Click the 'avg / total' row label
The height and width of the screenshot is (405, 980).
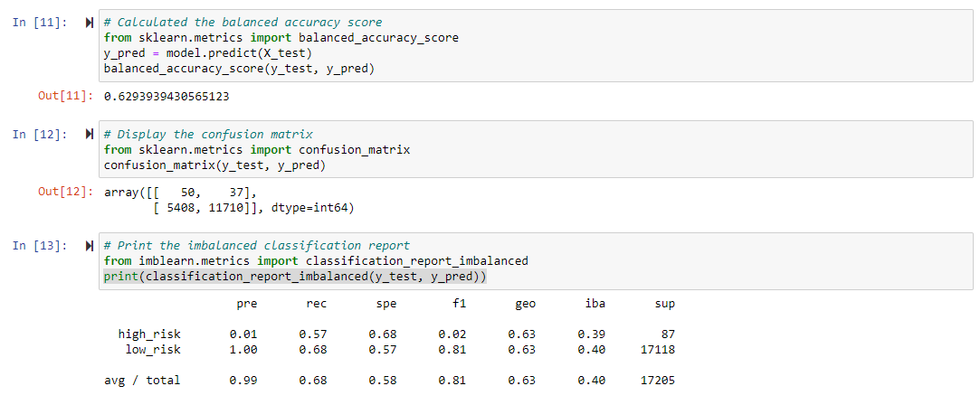(x=142, y=380)
